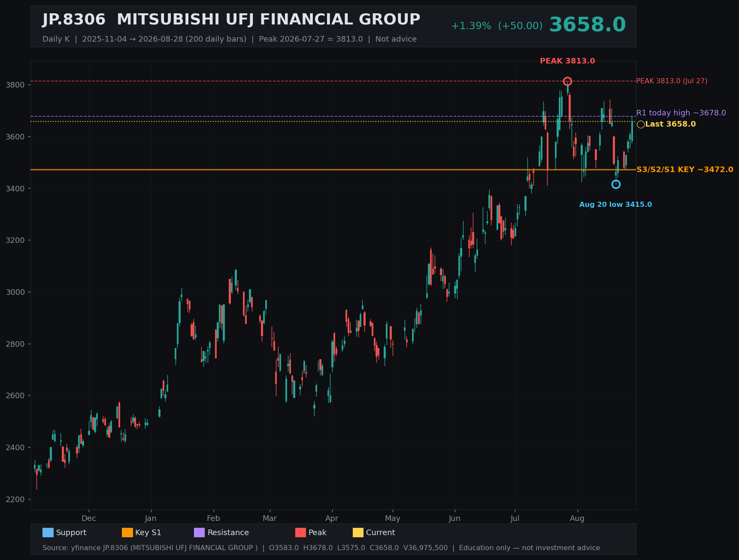Click the 'S3/S2/S1 KEY ~3472.0' label
Image resolution: width=739 pixels, height=560 pixels.
pos(685,170)
